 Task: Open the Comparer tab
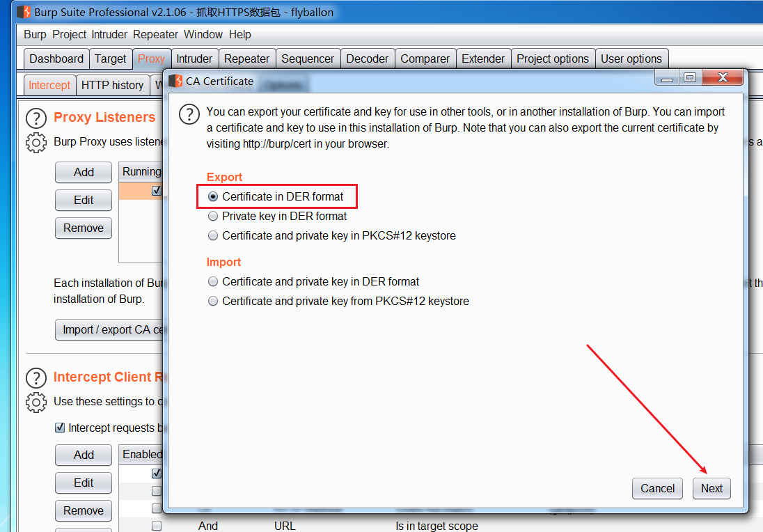coord(425,59)
